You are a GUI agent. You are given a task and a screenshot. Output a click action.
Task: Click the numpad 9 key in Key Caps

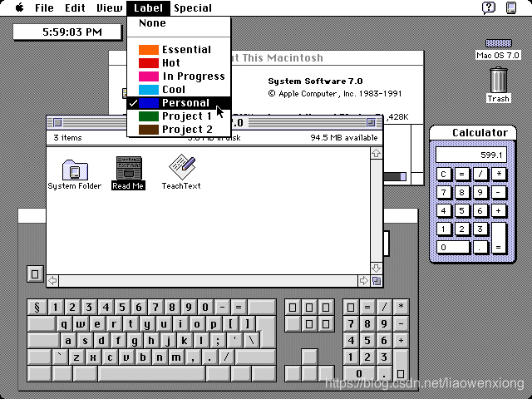pyautogui.click(x=384, y=324)
